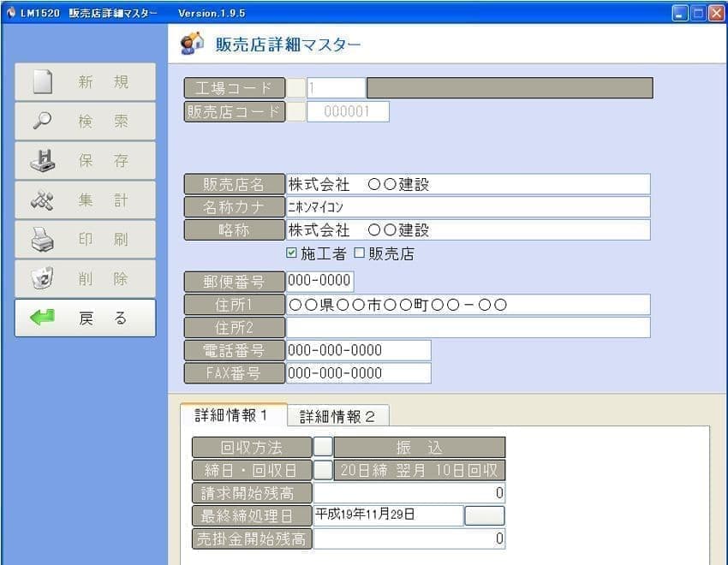Click the 集計 tools icon
This screenshot has height=565, width=728.
[x=42, y=200]
